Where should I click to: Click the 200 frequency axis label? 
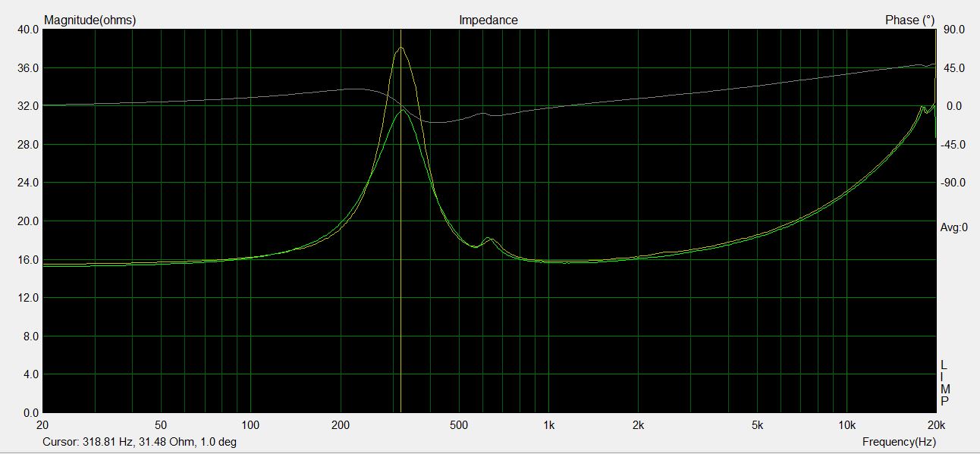click(x=340, y=424)
